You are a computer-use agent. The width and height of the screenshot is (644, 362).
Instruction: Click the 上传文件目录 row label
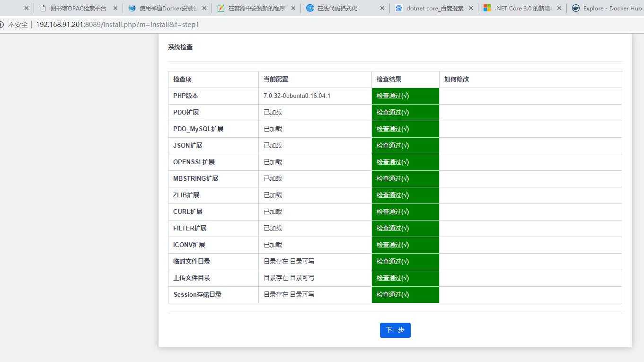click(192, 278)
